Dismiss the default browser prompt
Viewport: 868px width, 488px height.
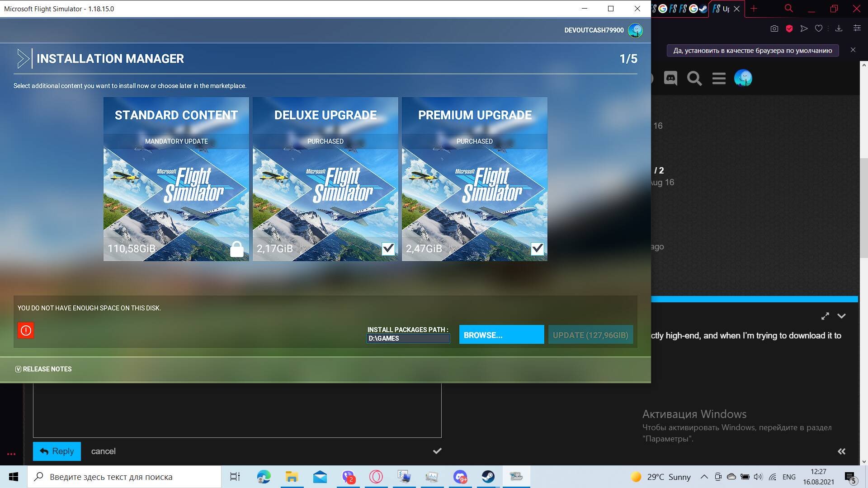click(x=853, y=50)
